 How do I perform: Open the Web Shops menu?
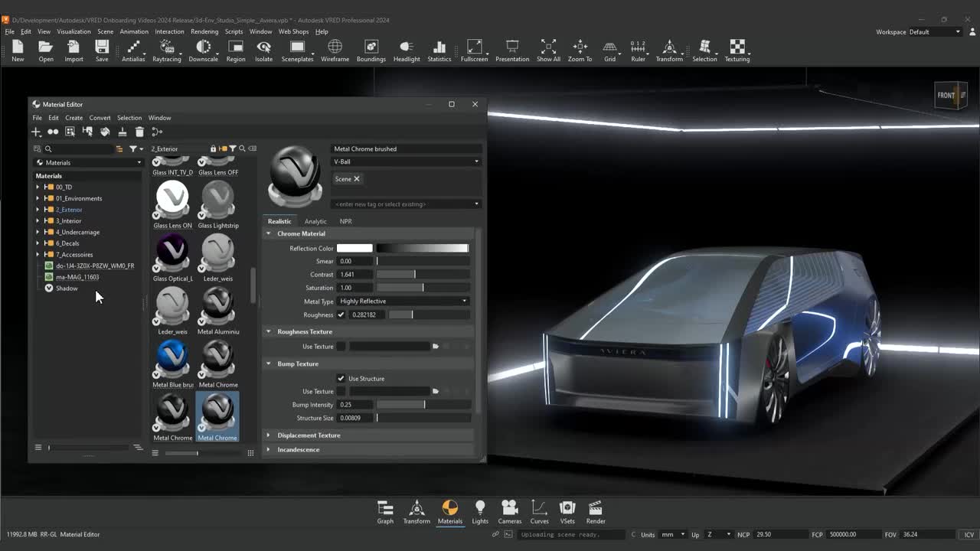pos(293,31)
